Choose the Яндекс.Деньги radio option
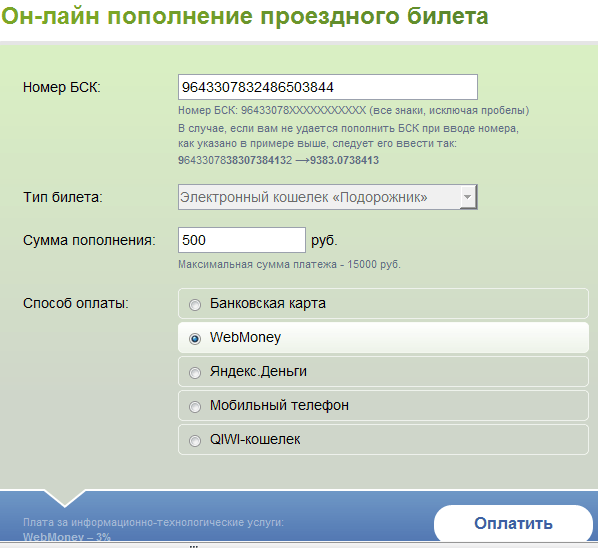This screenshot has height=548, width=598. [195, 373]
